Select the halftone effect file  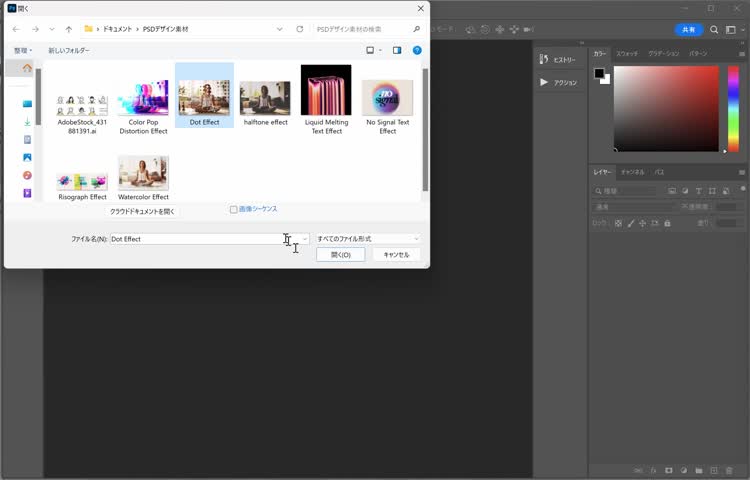click(x=265, y=102)
